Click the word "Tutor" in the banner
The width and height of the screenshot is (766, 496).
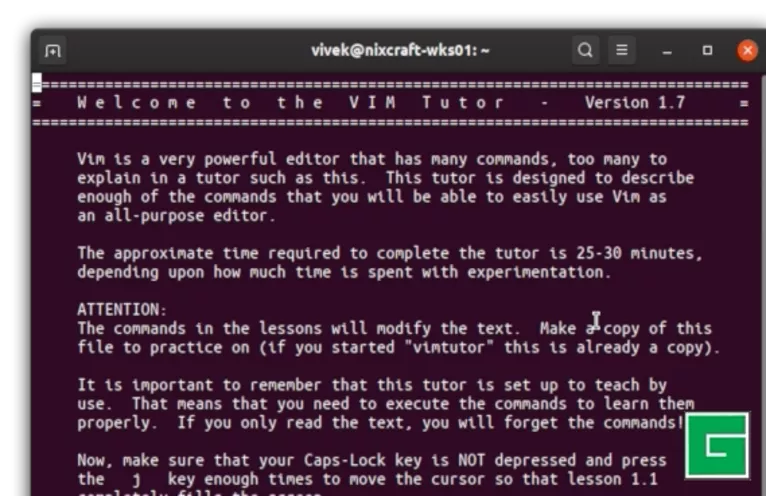(x=463, y=103)
